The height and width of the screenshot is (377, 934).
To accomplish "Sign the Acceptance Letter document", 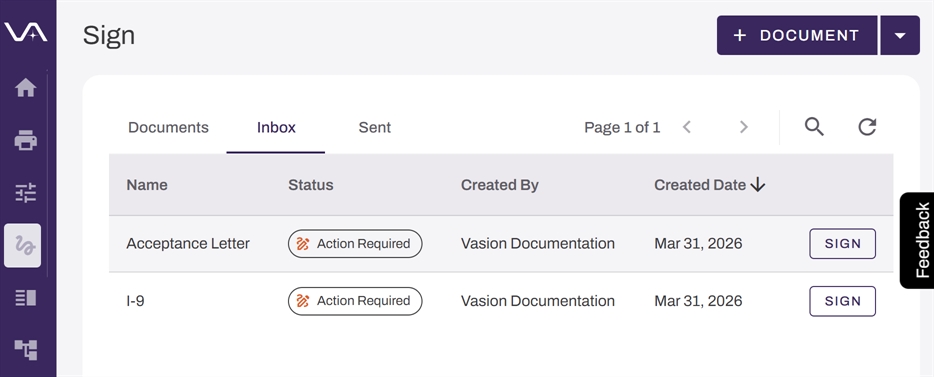I will tap(842, 244).
